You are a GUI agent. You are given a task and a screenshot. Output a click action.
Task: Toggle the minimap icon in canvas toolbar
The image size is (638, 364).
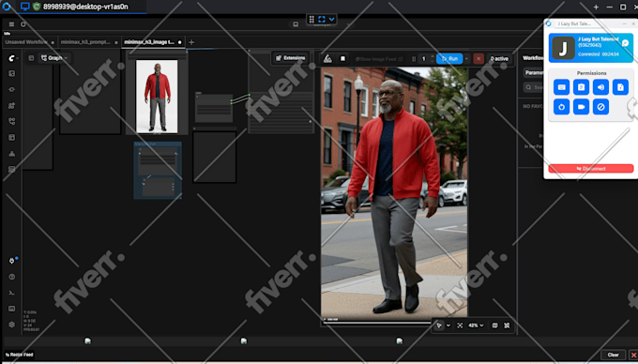tap(494, 326)
